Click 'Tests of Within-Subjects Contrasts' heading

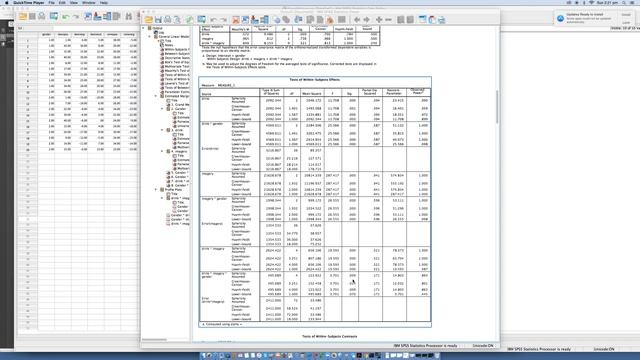click(329, 336)
